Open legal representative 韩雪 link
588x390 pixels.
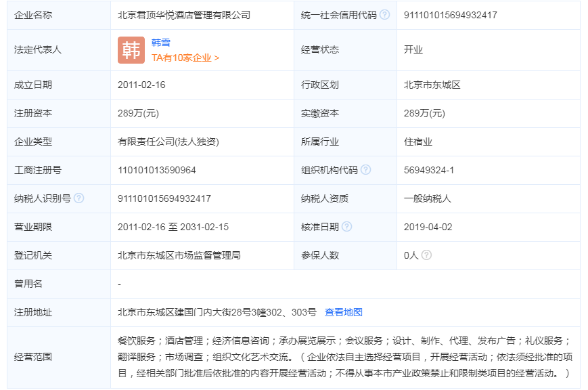coord(161,43)
